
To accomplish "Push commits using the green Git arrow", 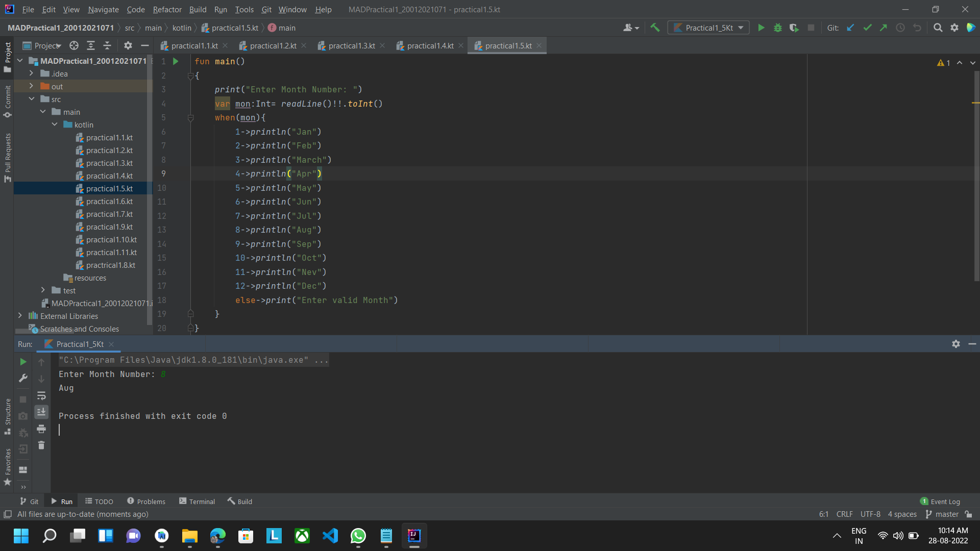I will pyautogui.click(x=884, y=28).
